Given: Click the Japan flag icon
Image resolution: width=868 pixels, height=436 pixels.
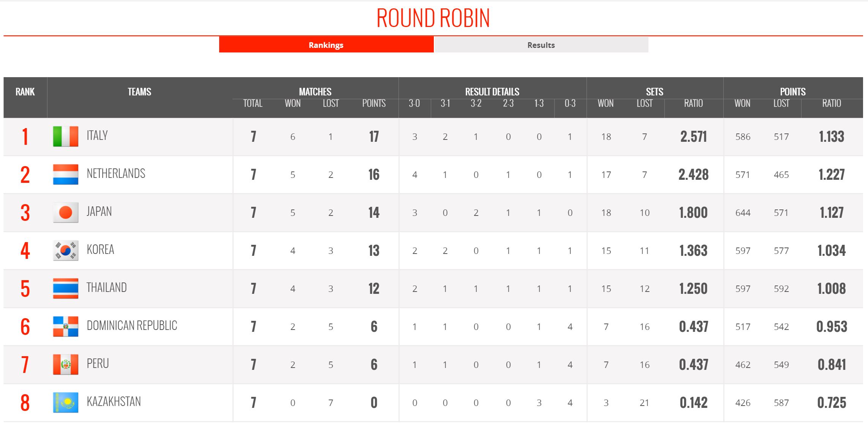Looking at the screenshot, I should pyautogui.click(x=66, y=212).
